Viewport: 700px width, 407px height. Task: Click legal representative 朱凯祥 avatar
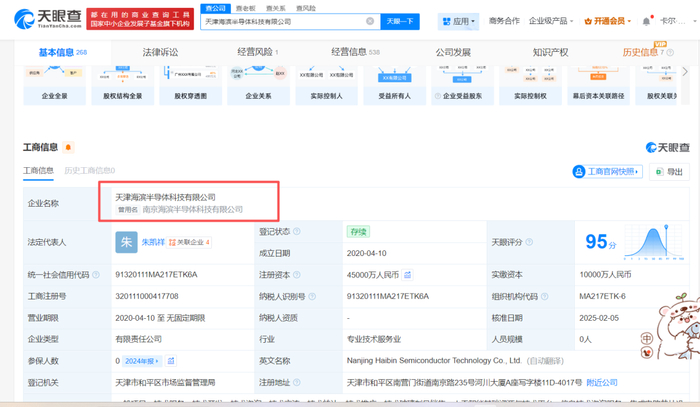click(x=126, y=241)
